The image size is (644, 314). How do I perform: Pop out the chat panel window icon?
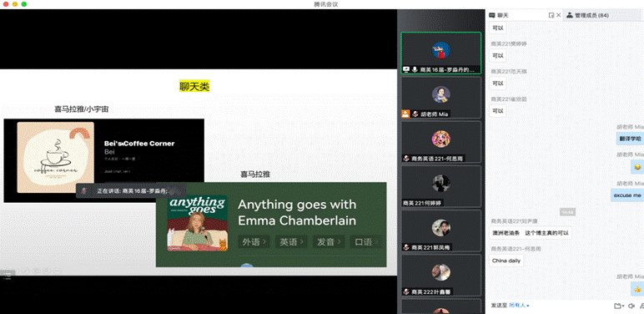[x=551, y=15]
